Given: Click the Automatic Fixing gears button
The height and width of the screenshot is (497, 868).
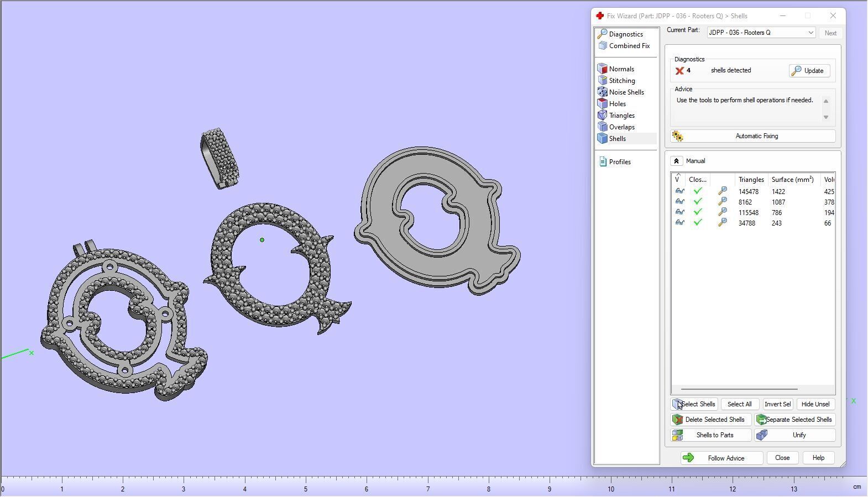Looking at the screenshot, I should [753, 136].
